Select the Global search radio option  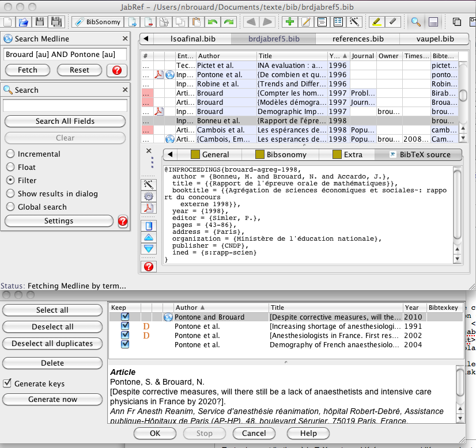tap(10, 207)
